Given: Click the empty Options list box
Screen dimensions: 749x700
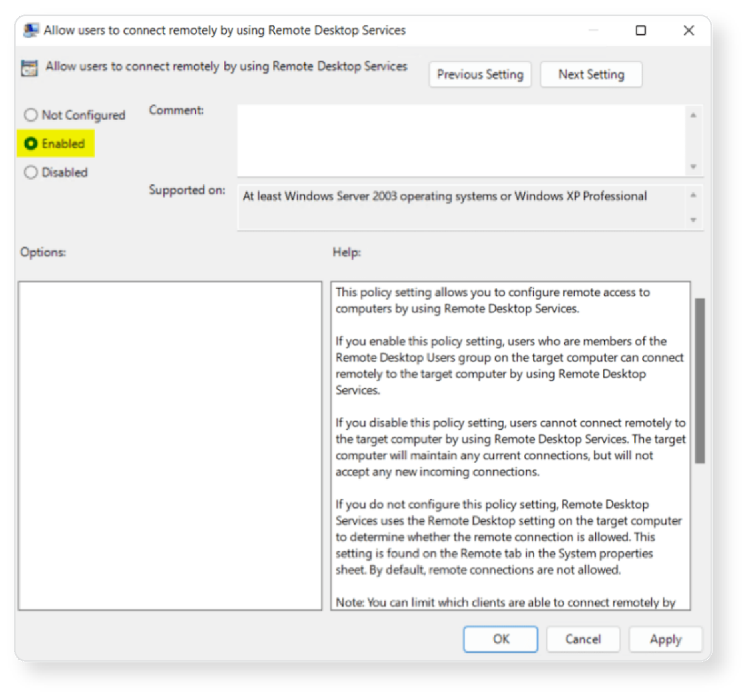Looking at the screenshot, I should coord(170,445).
